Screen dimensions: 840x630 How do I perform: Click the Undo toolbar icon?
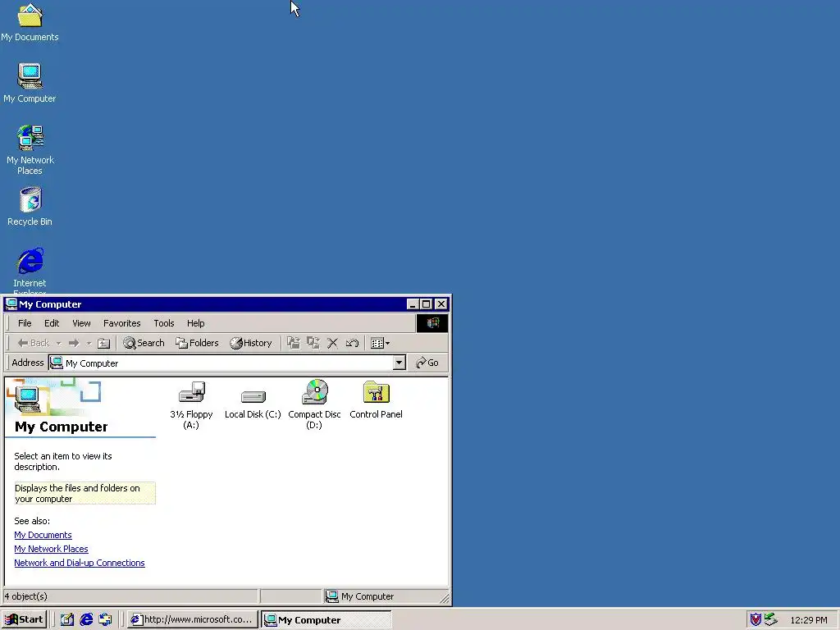point(352,343)
